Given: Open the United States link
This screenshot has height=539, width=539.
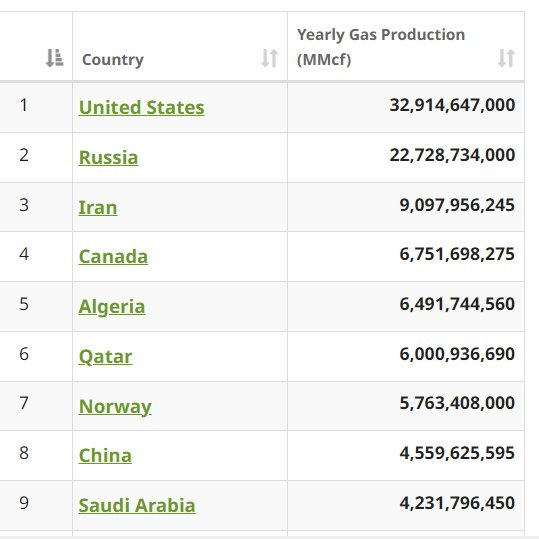Looking at the screenshot, I should (x=142, y=107).
